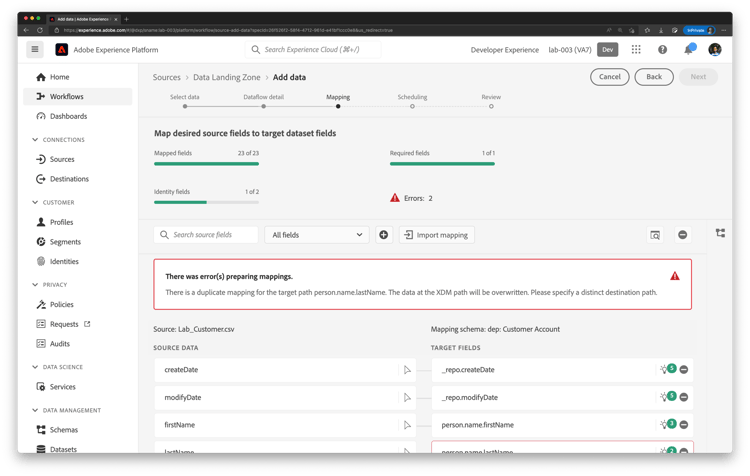Image resolution: width=750 pixels, height=476 pixels.
Task: Click the browser back arrow
Action: coord(26,30)
